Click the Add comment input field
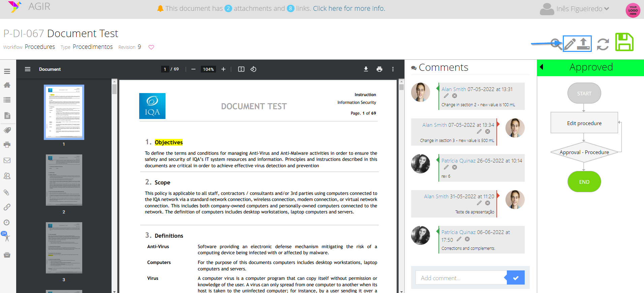 (461, 278)
